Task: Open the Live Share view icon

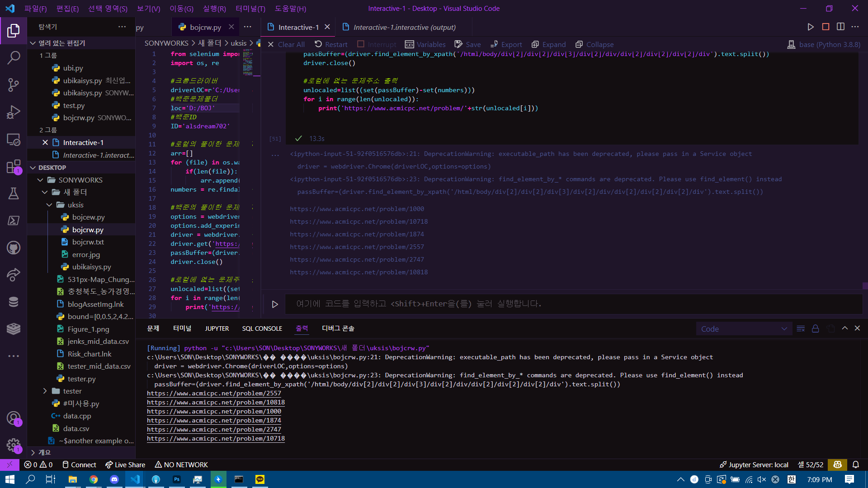Action: [x=14, y=275]
